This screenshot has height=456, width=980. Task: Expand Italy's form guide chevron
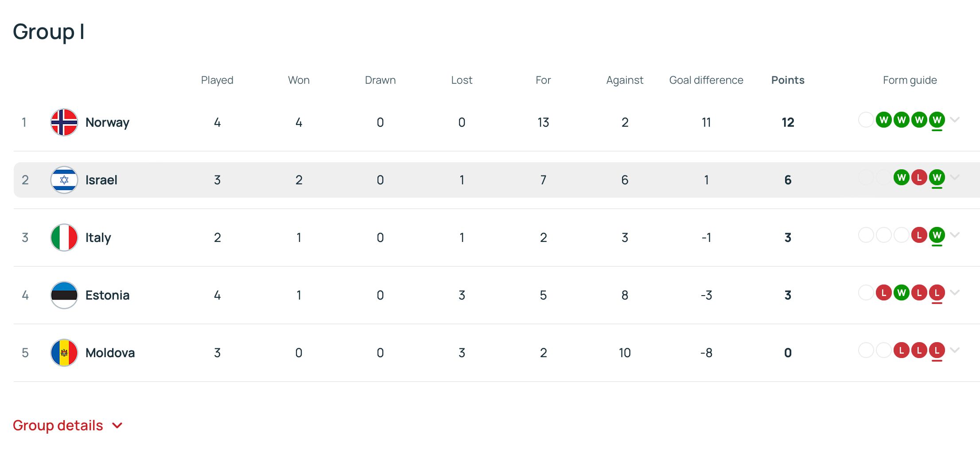point(955,235)
